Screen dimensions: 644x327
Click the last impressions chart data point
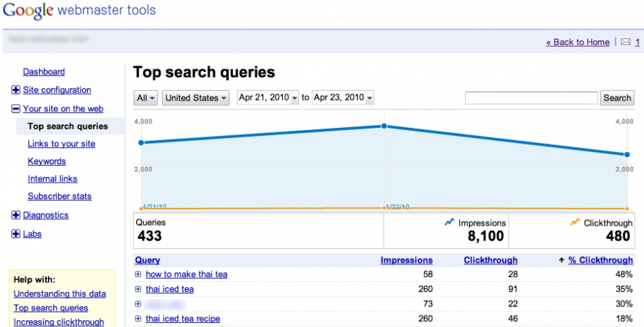click(627, 155)
